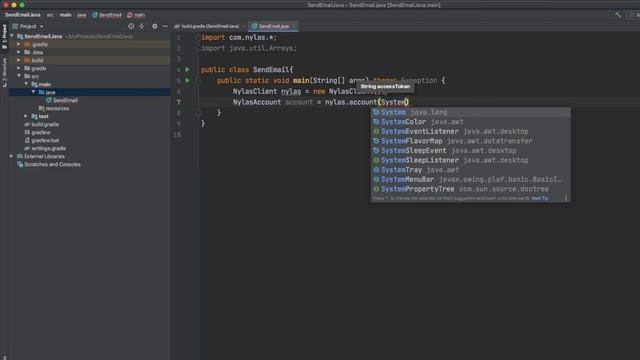Choose SystemColor completion suggestion
The height and width of the screenshot is (360, 640).
471,122
